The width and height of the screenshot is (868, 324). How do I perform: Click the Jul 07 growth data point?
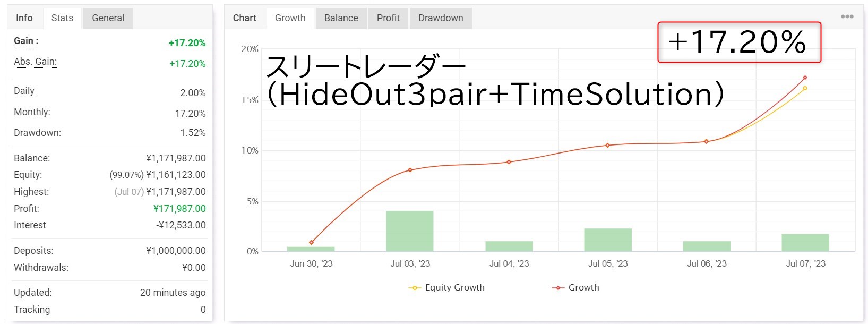coord(805,78)
